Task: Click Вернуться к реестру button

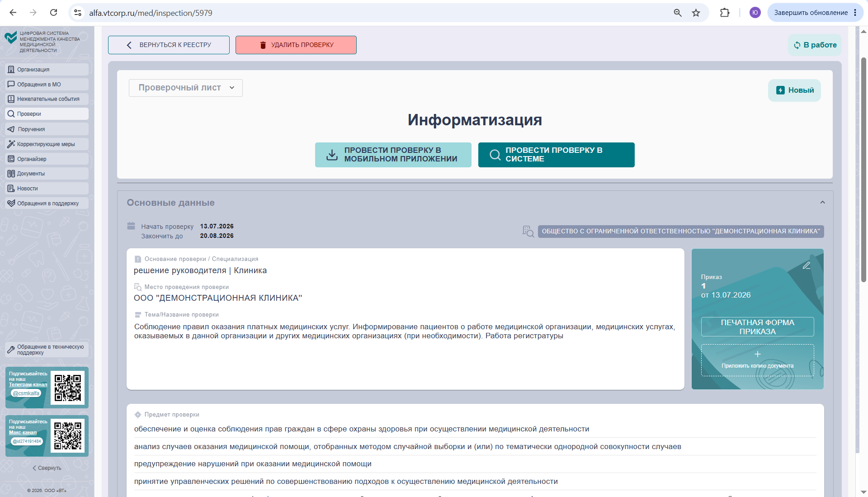Action: point(169,45)
